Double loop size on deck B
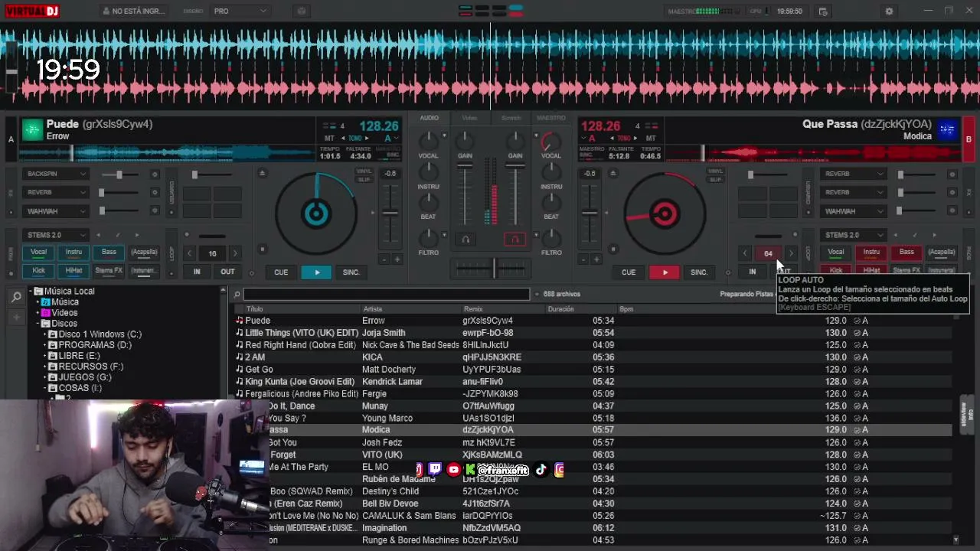 (x=791, y=253)
